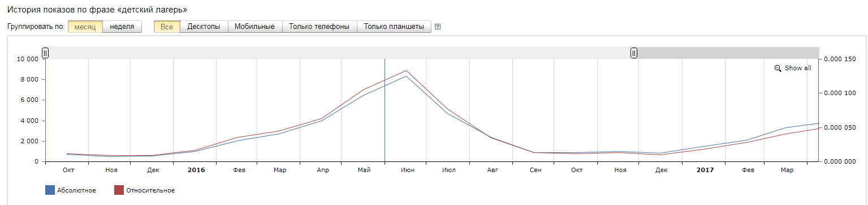This screenshot has height=205, width=868.
Task: Click the grey unselected scrollbar range area
Action: [x=728, y=53]
